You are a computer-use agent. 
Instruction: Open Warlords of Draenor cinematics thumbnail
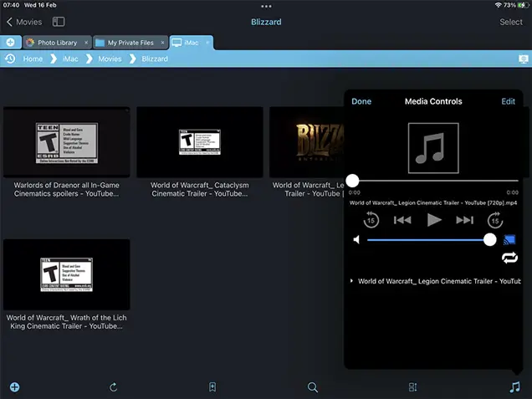tap(67, 142)
